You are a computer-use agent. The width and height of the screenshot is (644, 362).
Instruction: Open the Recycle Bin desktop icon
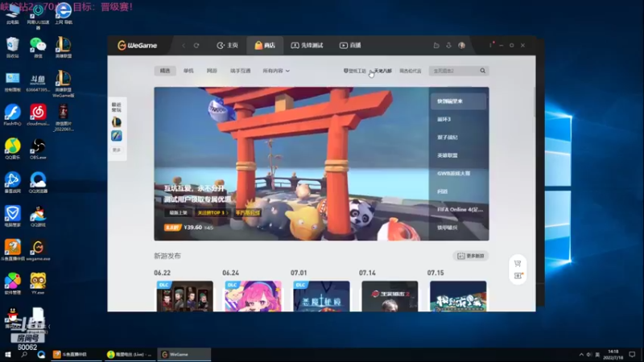click(13, 47)
